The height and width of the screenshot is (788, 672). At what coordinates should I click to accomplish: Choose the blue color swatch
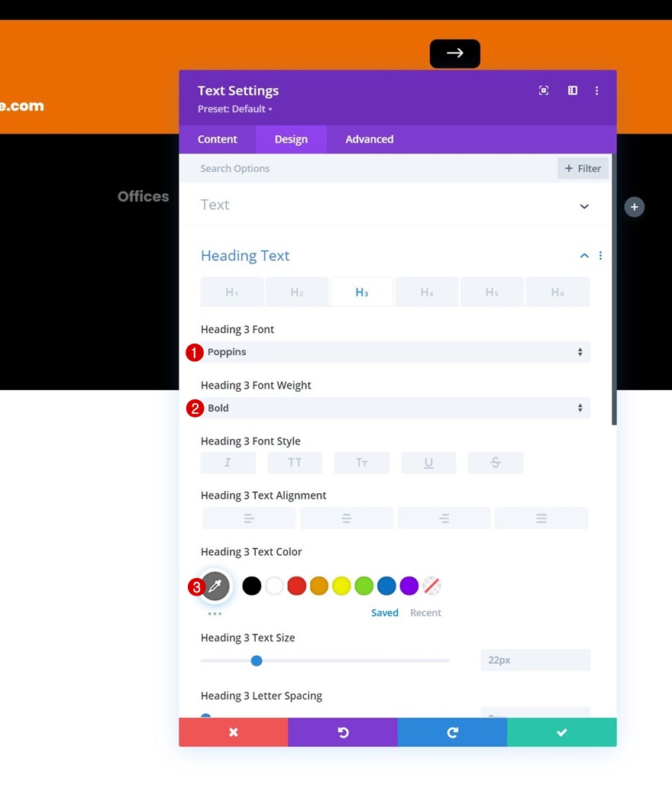(x=386, y=586)
